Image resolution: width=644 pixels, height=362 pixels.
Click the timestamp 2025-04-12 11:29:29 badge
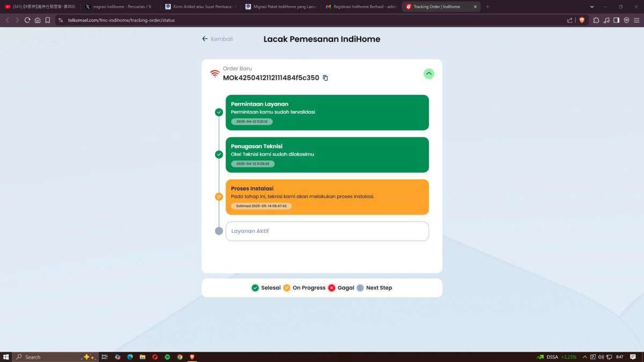[x=253, y=164]
